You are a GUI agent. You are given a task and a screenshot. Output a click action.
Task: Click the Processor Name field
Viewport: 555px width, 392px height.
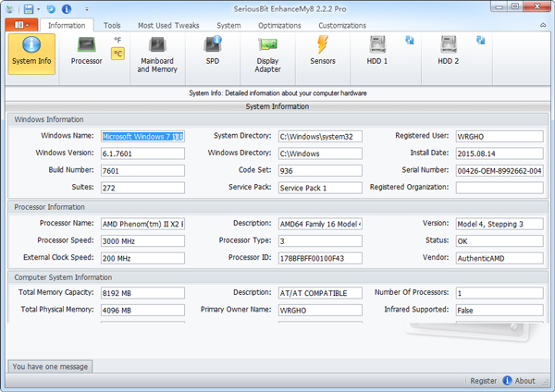tap(142, 224)
